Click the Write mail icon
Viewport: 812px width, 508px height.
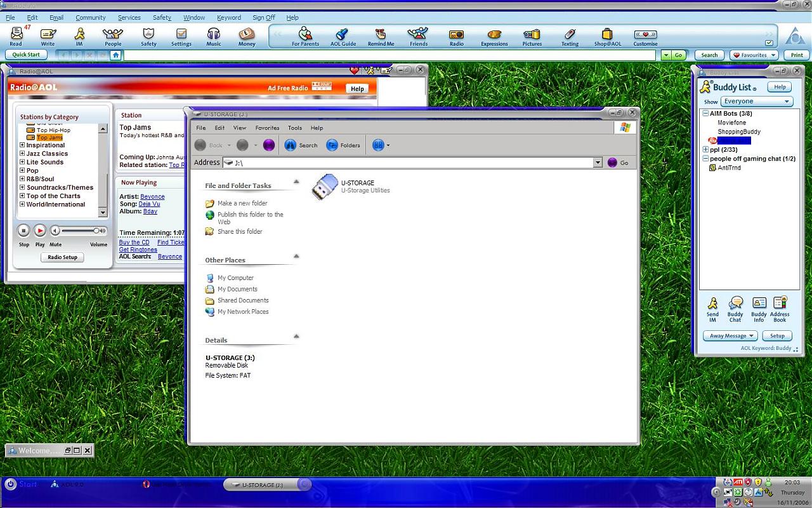tap(48, 36)
